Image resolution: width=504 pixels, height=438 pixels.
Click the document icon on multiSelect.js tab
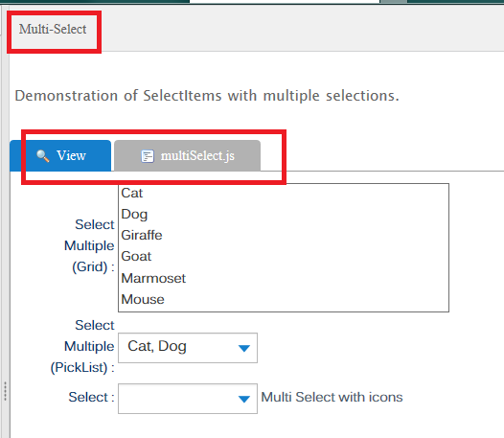click(148, 156)
